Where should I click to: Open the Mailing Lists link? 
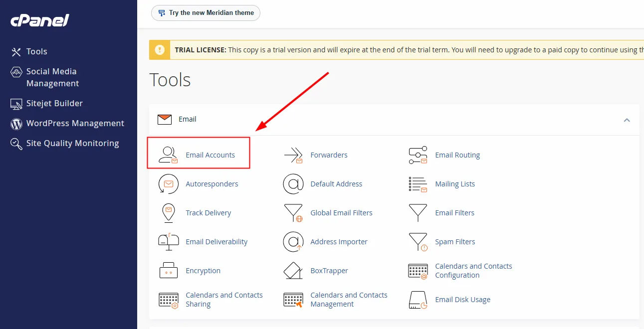pyautogui.click(x=455, y=184)
